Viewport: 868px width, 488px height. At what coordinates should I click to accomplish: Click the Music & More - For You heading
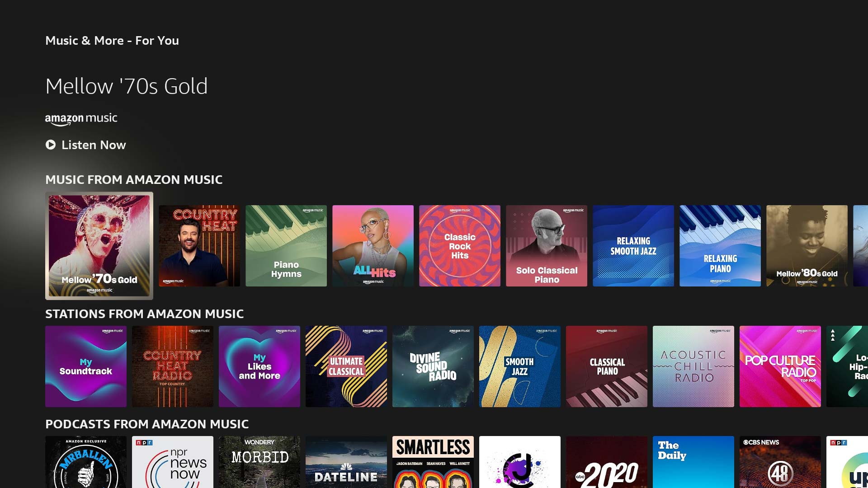(112, 41)
